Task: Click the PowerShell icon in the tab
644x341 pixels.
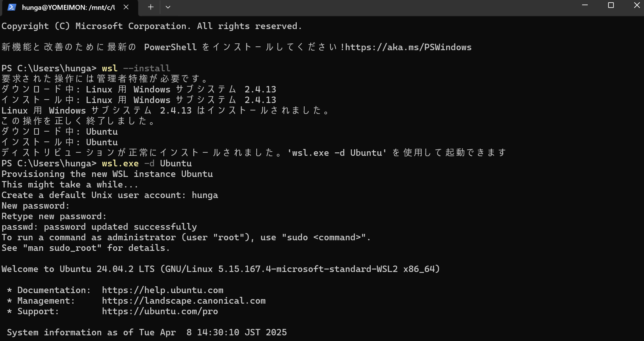Action: tap(12, 7)
